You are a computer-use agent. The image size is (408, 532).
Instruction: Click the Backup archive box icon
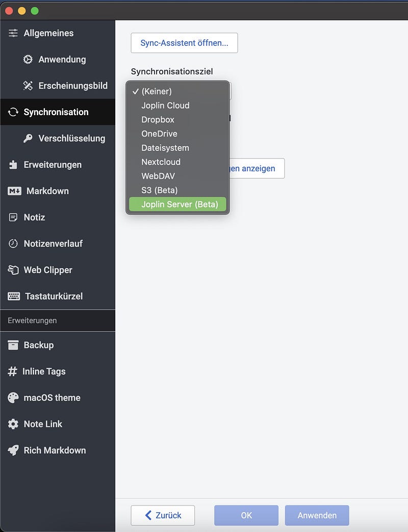coord(13,345)
